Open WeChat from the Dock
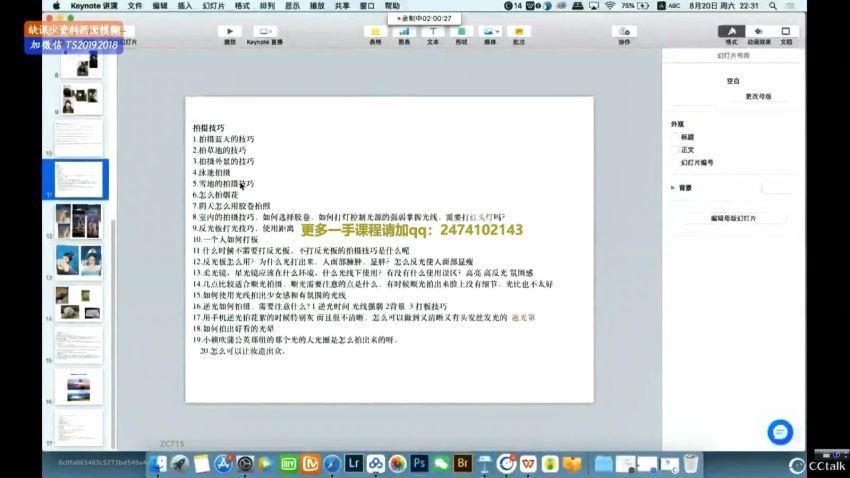 441,464
